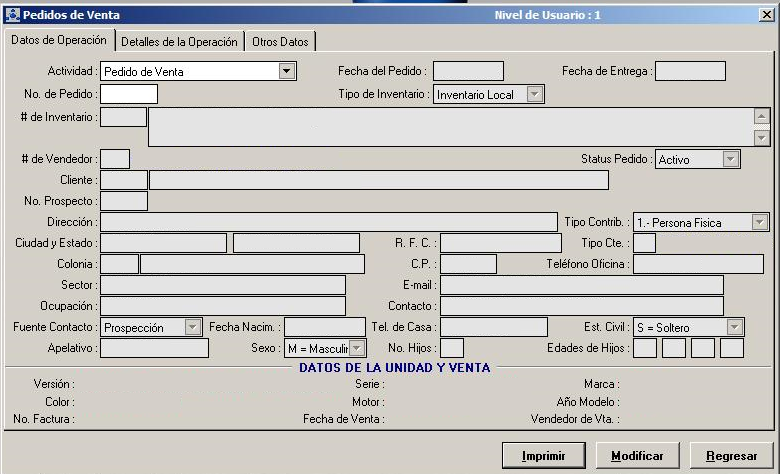Open the Tipo de Inventario dropdown

[x=535, y=95]
